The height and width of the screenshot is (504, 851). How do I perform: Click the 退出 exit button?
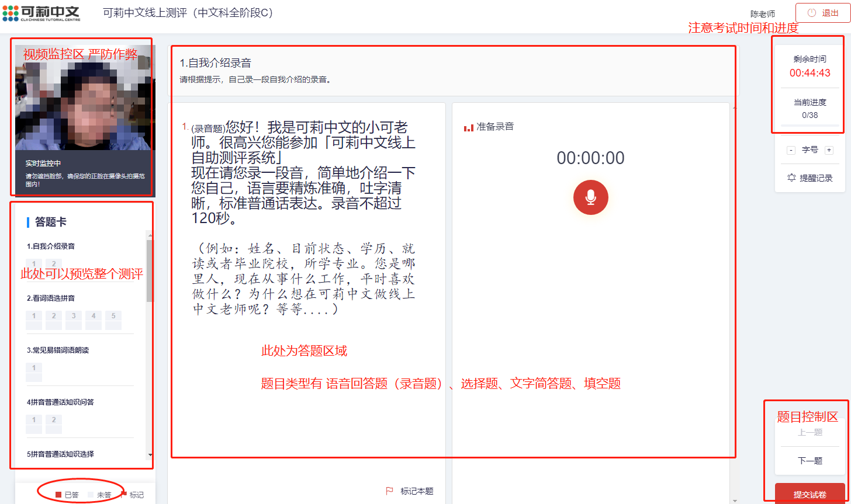tap(823, 13)
